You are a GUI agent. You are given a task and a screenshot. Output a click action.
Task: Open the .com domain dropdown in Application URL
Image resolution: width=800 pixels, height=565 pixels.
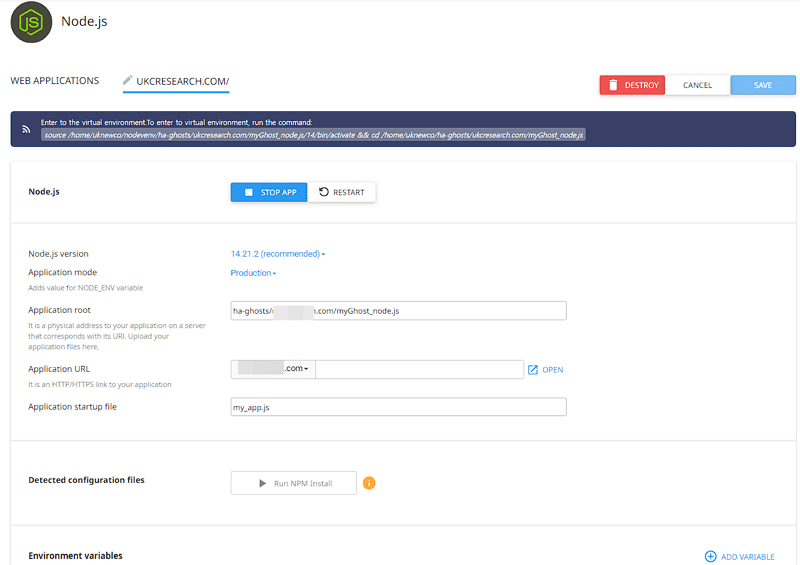pyautogui.click(x=273, y=369)
